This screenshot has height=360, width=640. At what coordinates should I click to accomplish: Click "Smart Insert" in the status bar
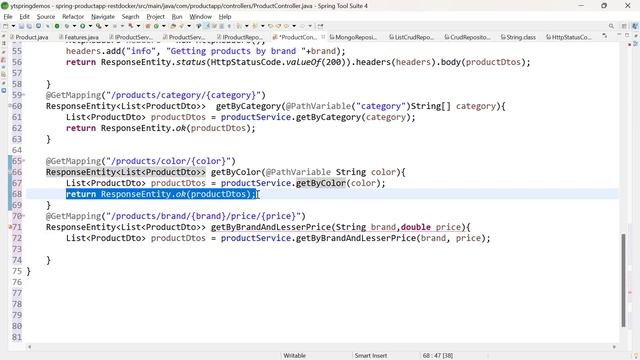[x=371, y=356]
